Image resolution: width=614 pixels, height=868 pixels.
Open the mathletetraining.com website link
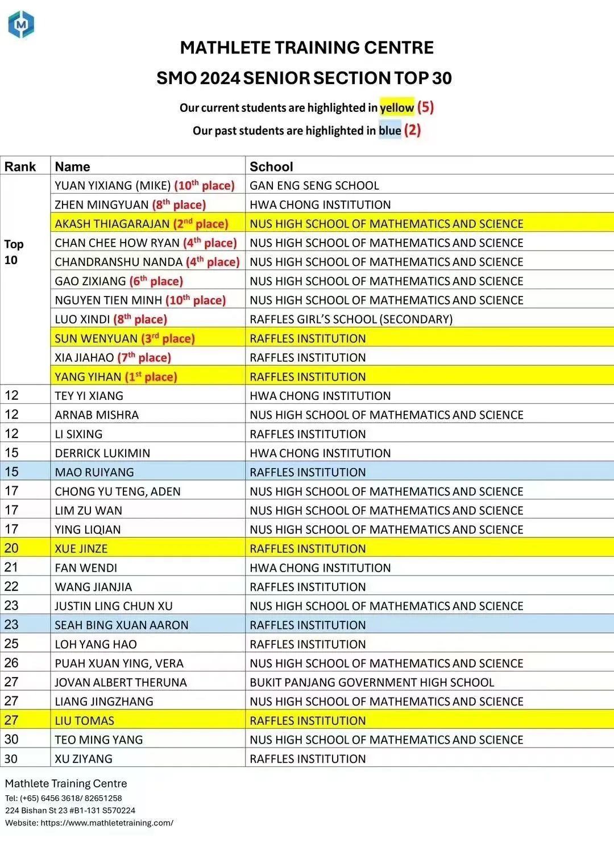tap(107, 823)
